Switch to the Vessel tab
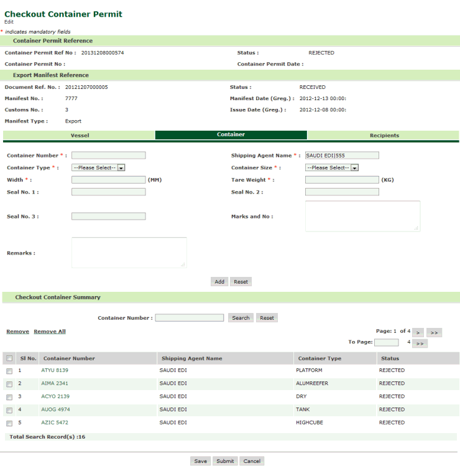The height and width of the screenshot is (476, 460). pyautogui.click(x=79, y=135)
